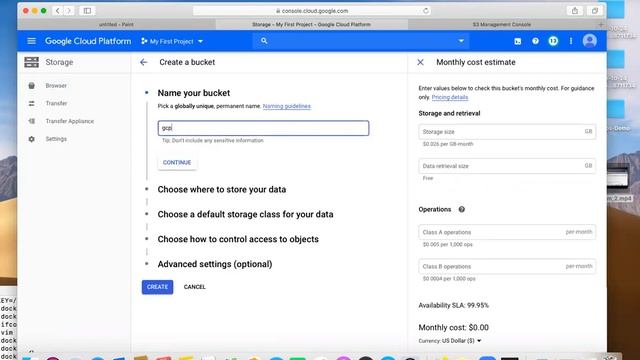Click the Transfer Appliance icon
The height and width of the screenshot is (360, 640).
(31, 121)
